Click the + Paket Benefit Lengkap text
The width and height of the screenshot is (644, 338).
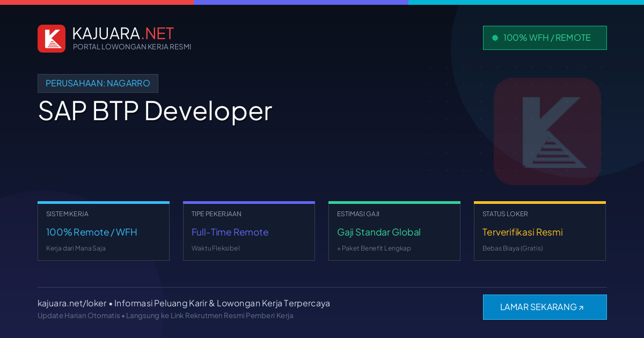(x=374, y=248)
